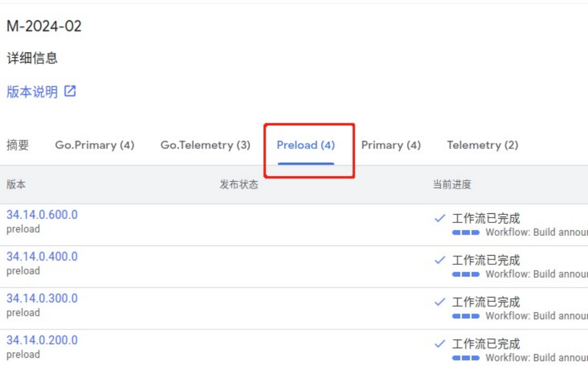The image size is (588, 366).
Task: Click the checkmark icon in 34.14.0.200.0 row
Action: (x=440, y=343)
